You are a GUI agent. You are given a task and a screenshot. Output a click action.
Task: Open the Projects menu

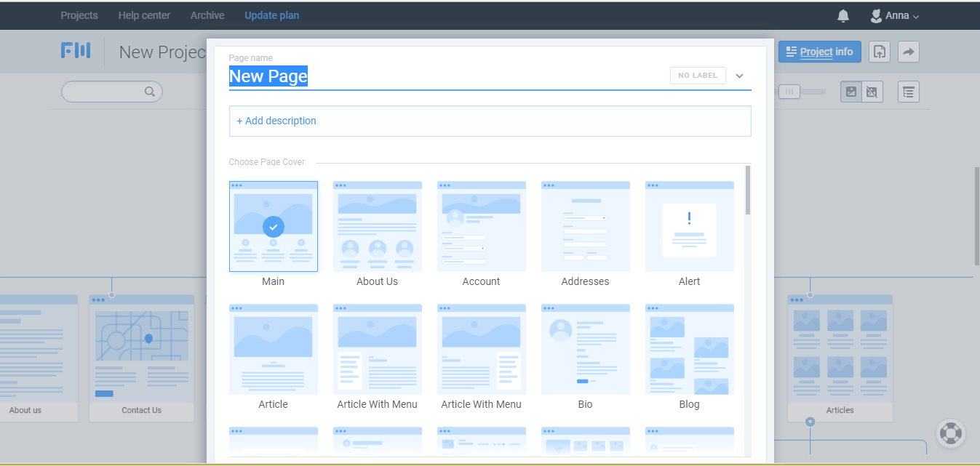coord(79,15)
